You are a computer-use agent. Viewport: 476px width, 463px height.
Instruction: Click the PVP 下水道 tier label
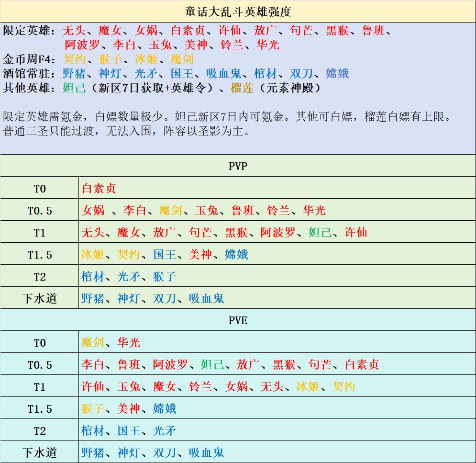(40, 298)
